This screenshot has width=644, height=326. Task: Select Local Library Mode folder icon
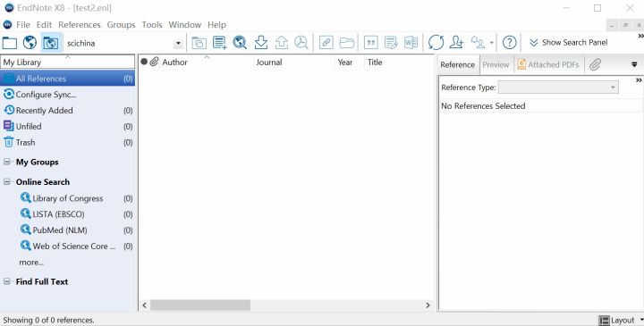point(10,43)
